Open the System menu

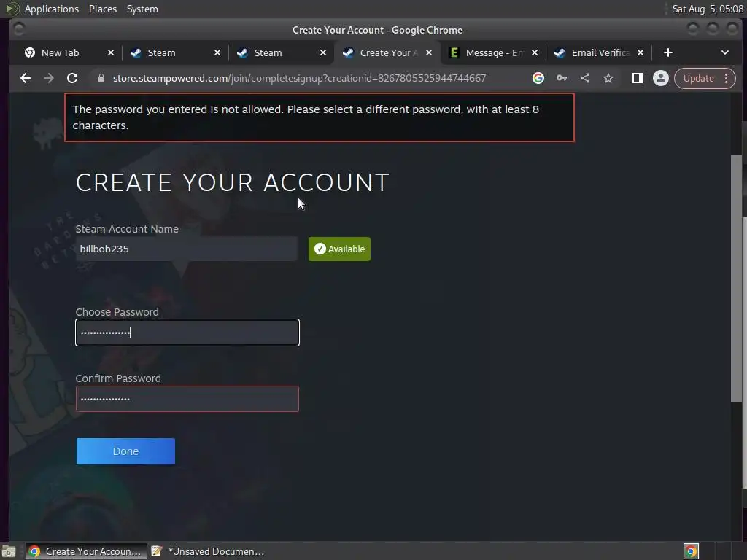(x=142, y=9)
